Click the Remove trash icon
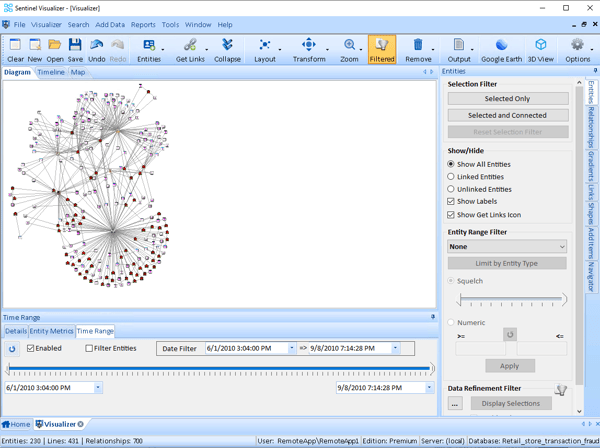 [x=418, y=46]
